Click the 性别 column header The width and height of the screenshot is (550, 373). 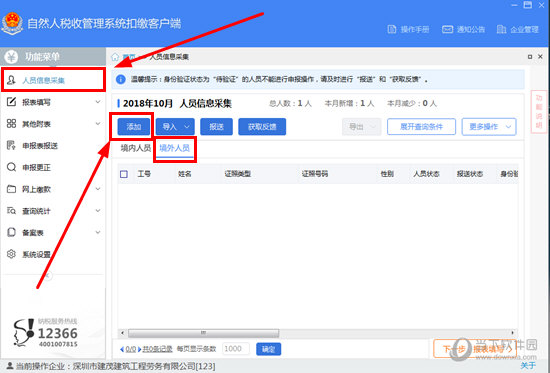[x=387, y=174]
